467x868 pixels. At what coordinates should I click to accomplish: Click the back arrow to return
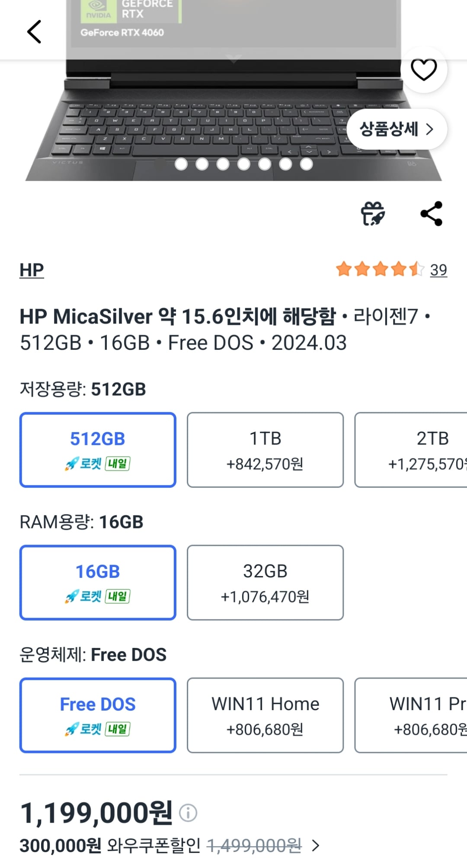click(34, 32)
